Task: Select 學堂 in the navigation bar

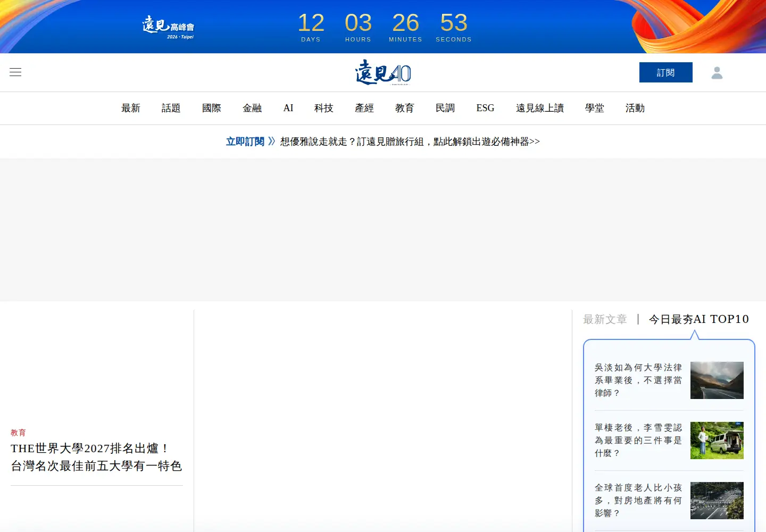Action: (x=595, y=108)
